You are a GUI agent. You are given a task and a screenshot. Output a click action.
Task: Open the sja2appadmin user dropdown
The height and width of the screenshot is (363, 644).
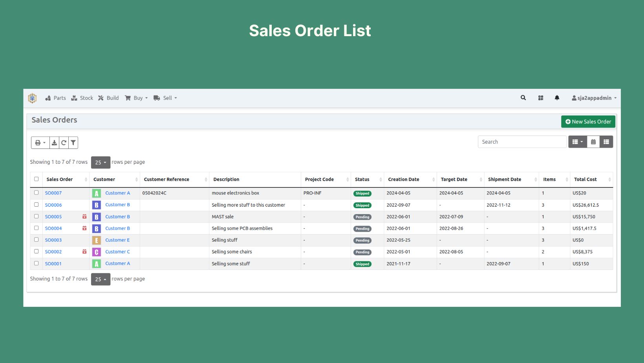(x=594, y=98)
